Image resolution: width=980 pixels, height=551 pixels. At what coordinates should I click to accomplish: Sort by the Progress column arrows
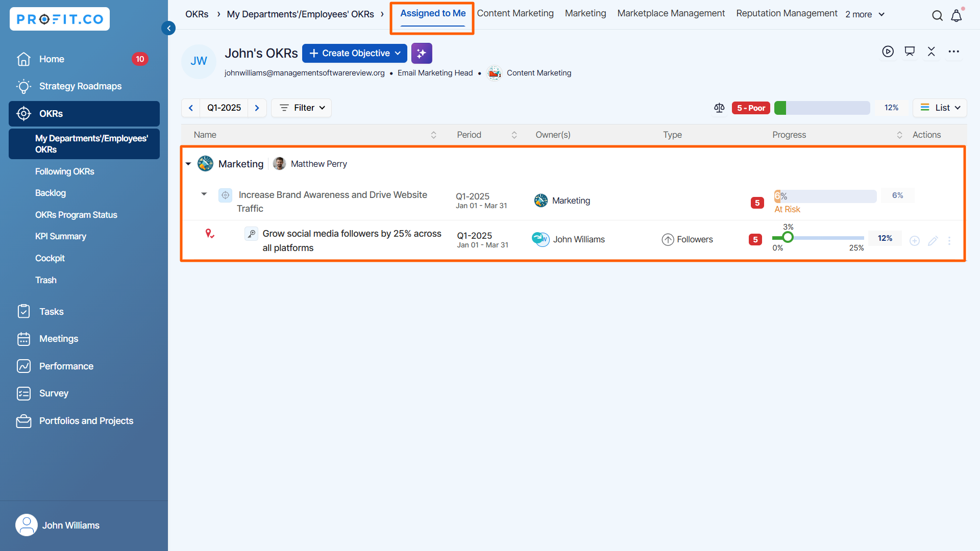(x=899, y=135)
